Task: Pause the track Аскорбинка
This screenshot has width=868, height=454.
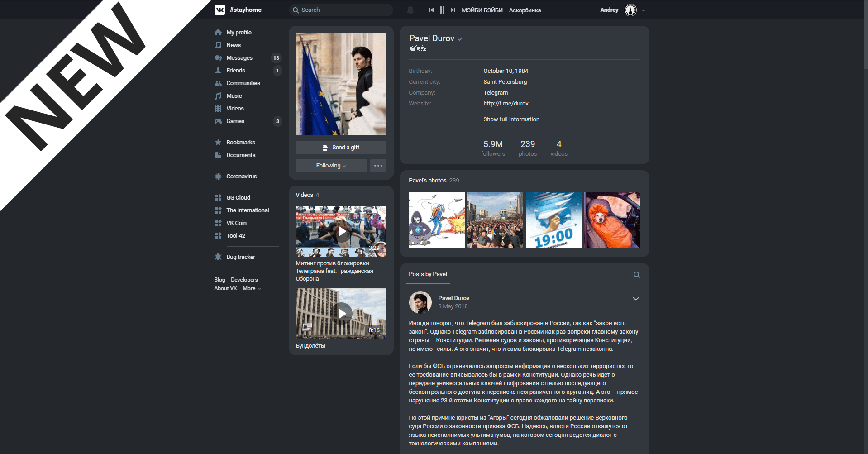Action: [x=442, y=10]
